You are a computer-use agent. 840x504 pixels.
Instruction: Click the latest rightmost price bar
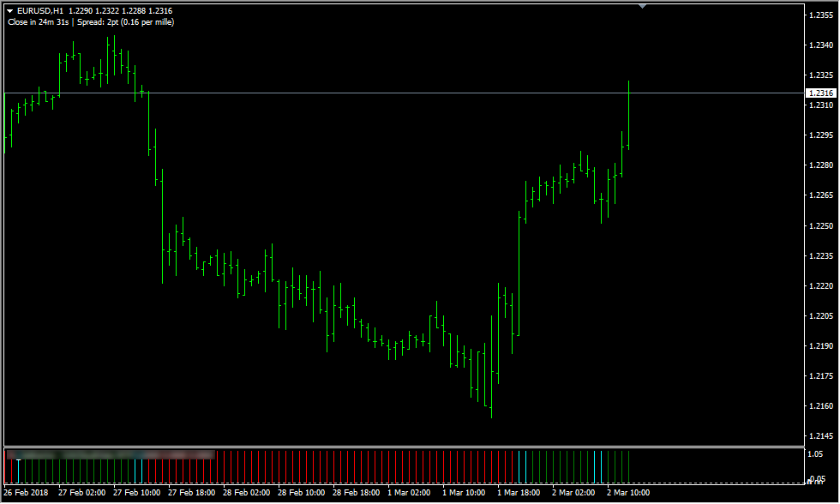tap(628, 116)
